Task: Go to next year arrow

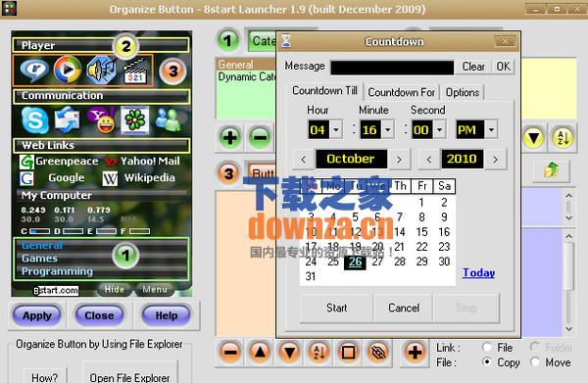Action: click(495, 160)
